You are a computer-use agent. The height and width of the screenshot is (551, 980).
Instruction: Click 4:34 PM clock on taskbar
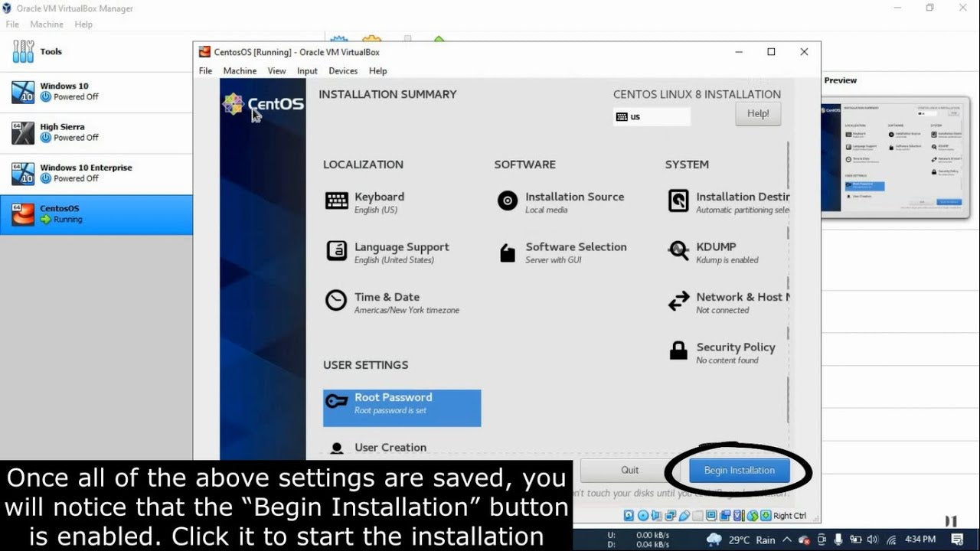(x=920, y=540)
